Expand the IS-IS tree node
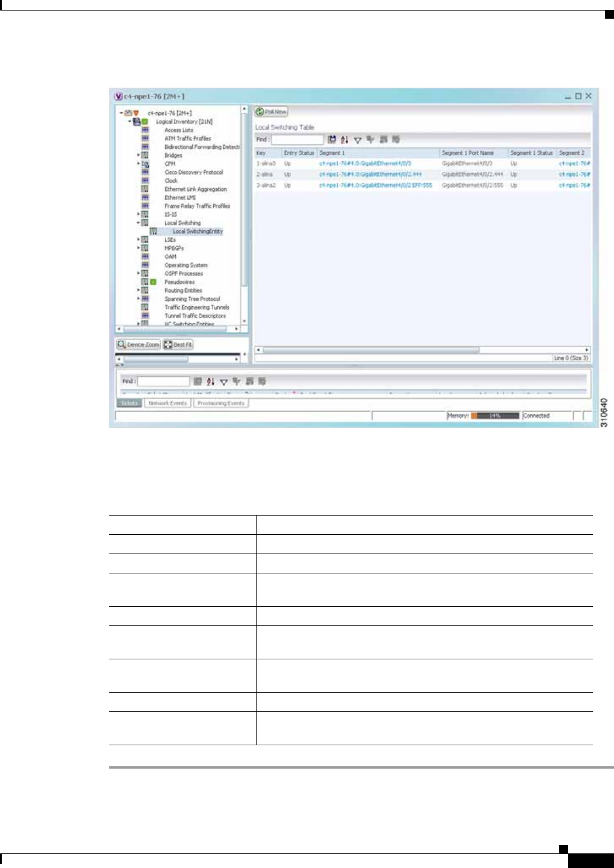 138,215
